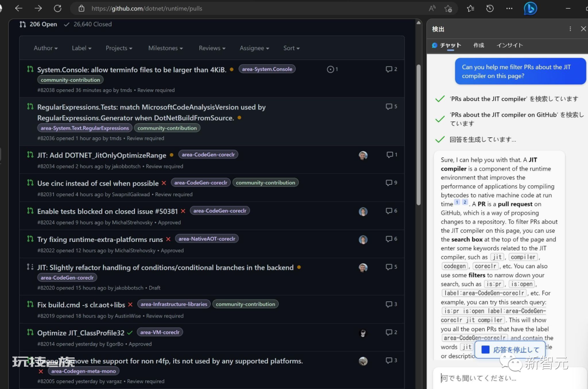Open comments on Optimize JIT_ClassProfile32 PR
Image resolution: width=588 pixels, height=389 pixels.
tap(391, 332)
